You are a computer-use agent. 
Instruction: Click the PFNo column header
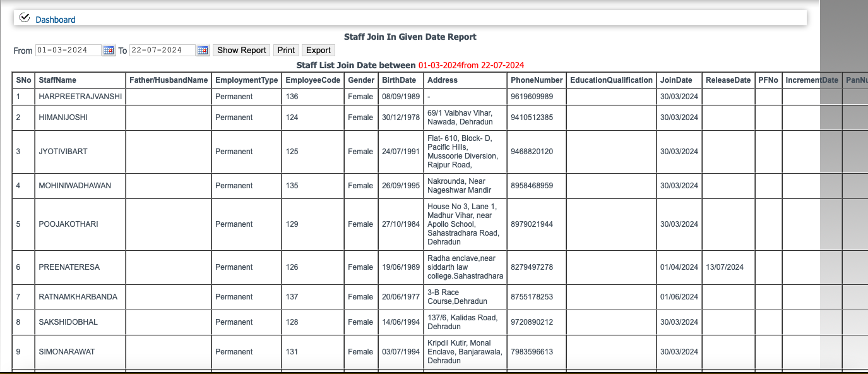(x=768, y=80)
